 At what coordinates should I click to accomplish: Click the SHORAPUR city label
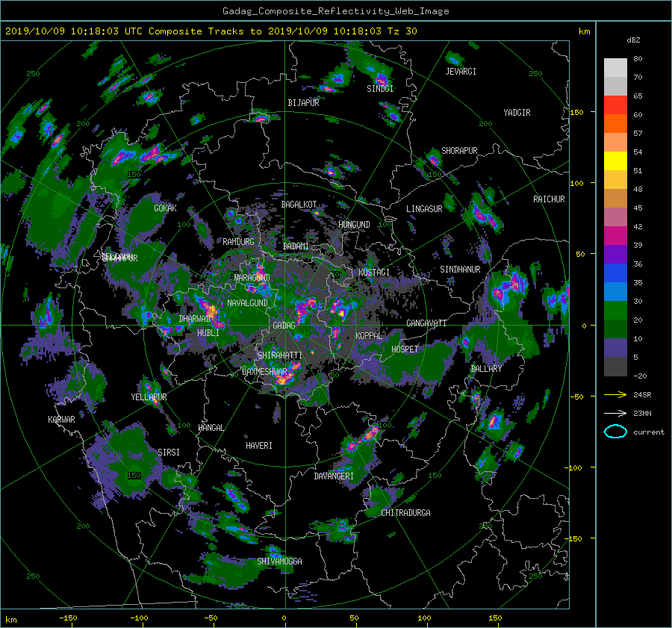click(459, 151)
